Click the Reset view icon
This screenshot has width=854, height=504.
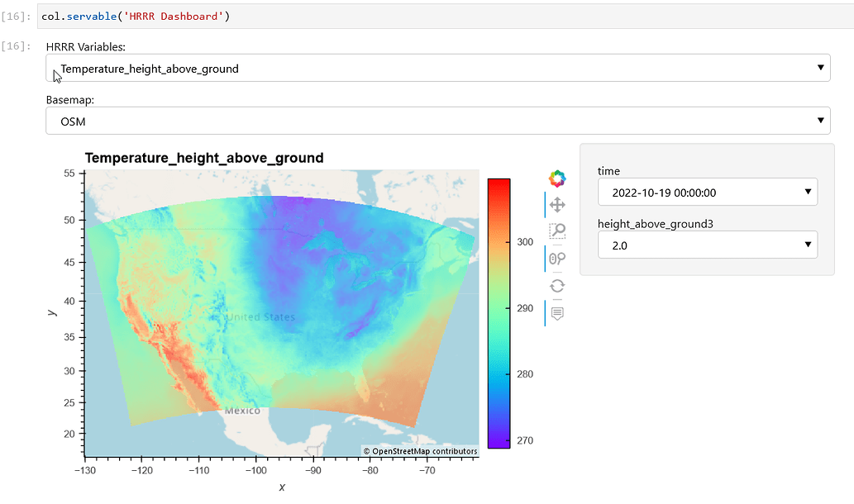click(557, 285)
